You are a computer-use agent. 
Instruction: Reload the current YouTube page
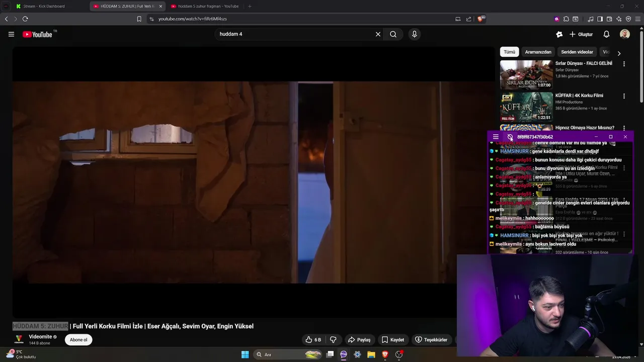coord(25,19)
